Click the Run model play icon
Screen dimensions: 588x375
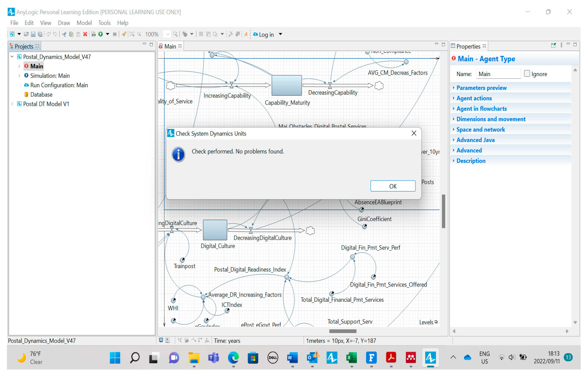100,34
